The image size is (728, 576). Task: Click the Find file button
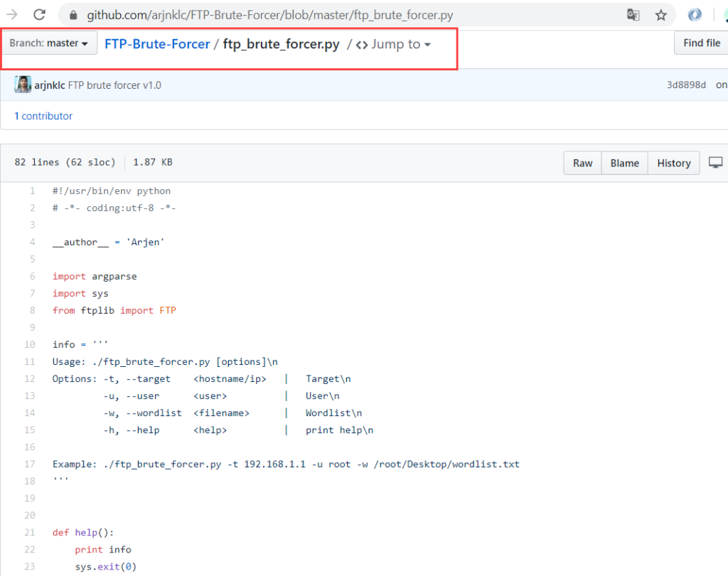pyautogui.click(x=701, y=43)
